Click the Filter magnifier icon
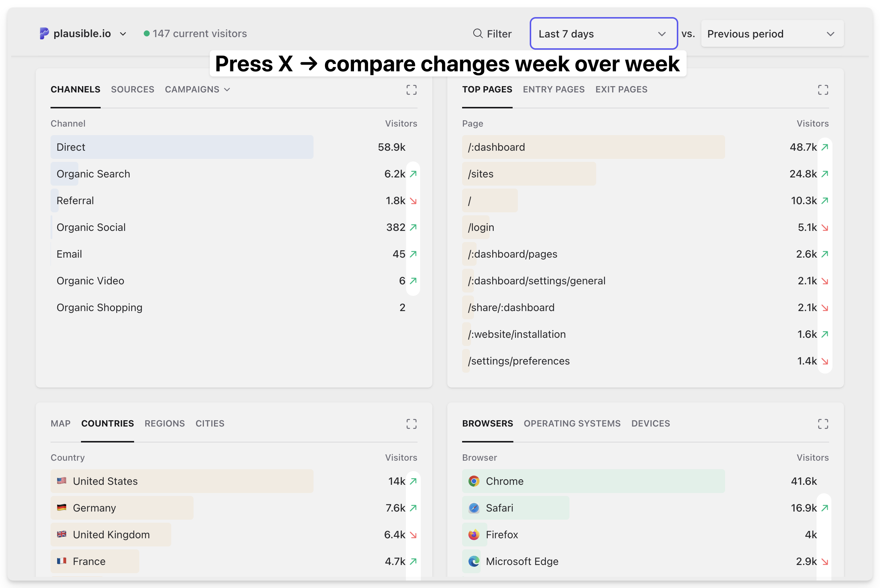880x588 pixels. point(477,33)
